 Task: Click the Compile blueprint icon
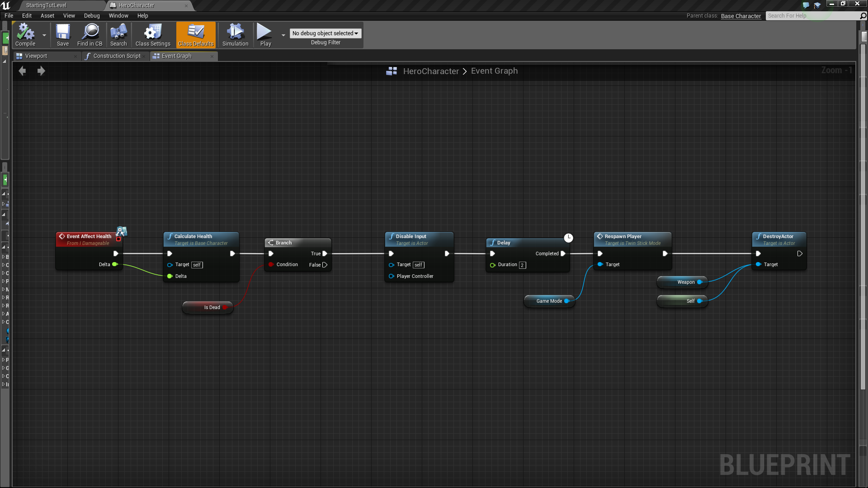point(25,32)
